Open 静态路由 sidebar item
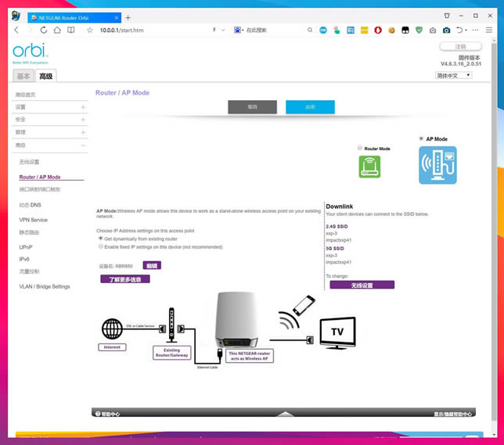This screenshot has height=445, width=504. coord(29,232)
